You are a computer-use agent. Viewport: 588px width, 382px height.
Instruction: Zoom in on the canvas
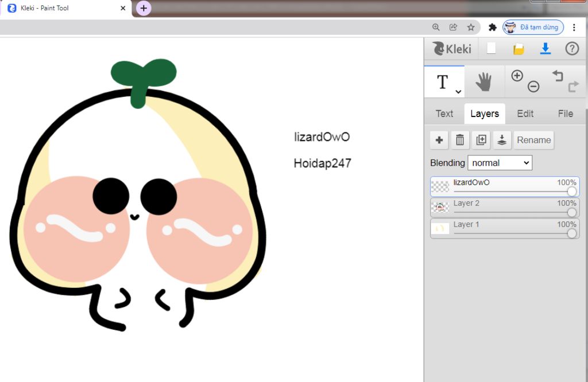click(517, 76)
